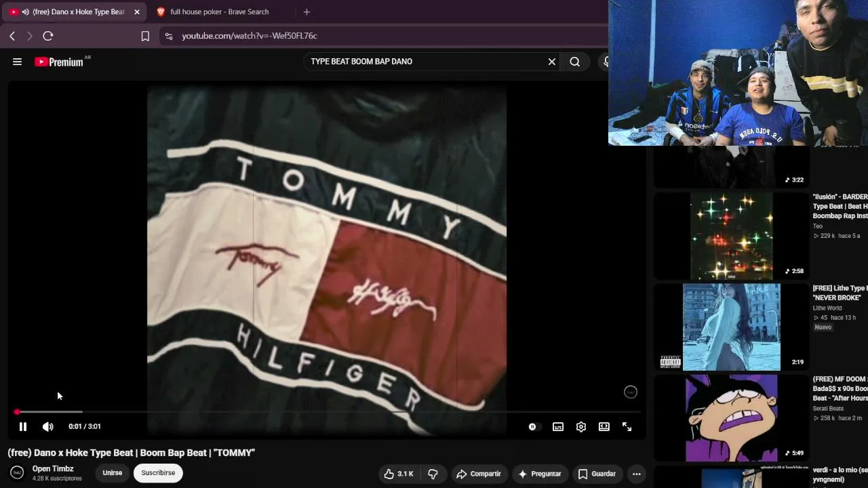Click the Preguntar button

(539, 474)
